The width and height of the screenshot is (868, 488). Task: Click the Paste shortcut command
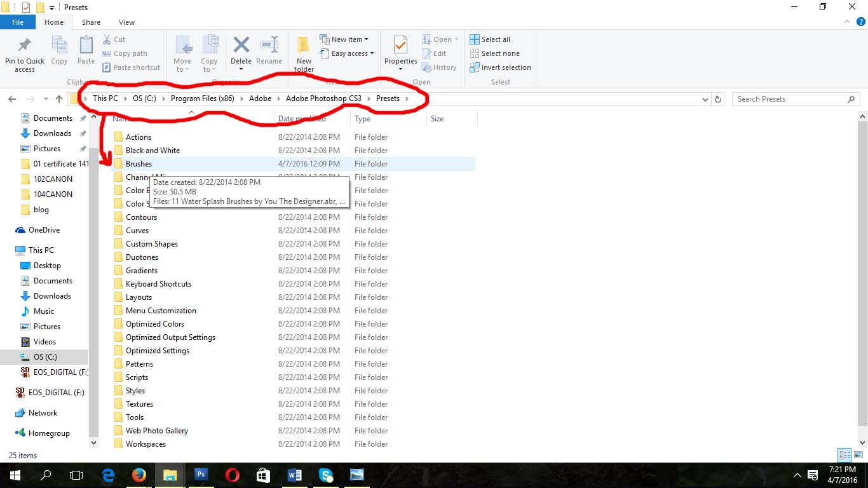pos(131,67)
